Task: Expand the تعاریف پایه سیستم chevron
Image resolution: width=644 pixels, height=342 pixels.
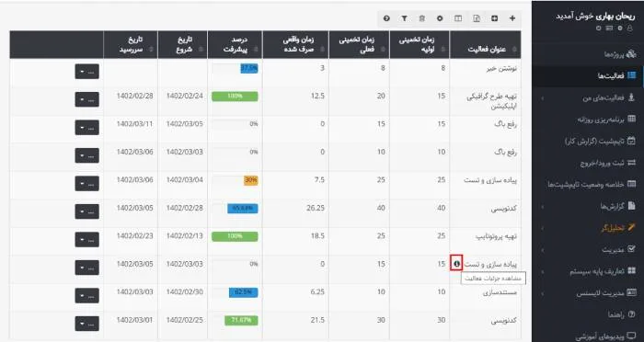Action: pos(543,272)
